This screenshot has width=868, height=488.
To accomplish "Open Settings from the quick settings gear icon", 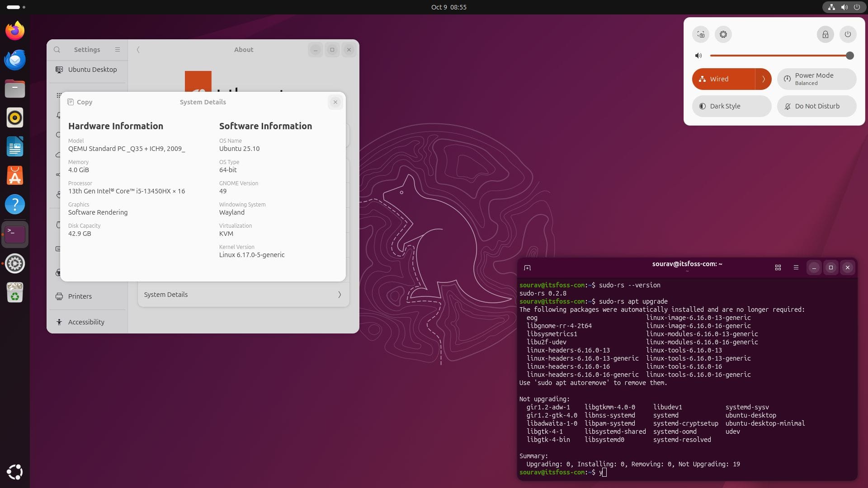I will coord(723,34).
